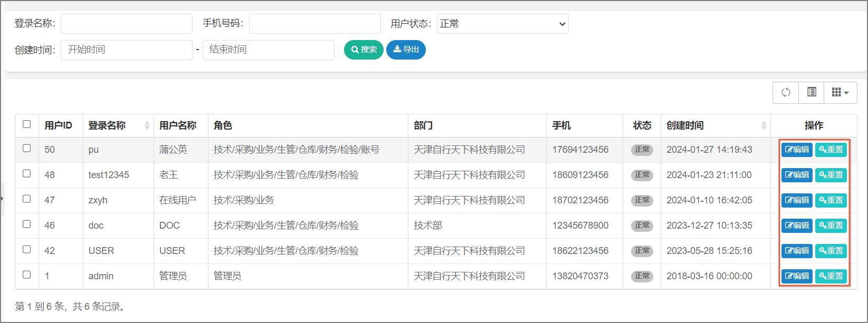Viewport: 868px width, 323px height.
Task: Reset password for doc user
Action: [831, 226]
